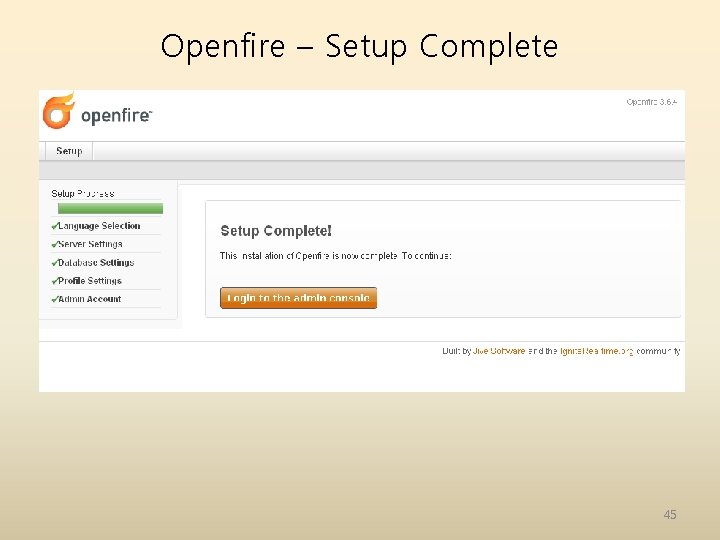The image size is (720, 540).
Task: Click the checkmark beside Language Selection
Action: click(x=55, y=226)
